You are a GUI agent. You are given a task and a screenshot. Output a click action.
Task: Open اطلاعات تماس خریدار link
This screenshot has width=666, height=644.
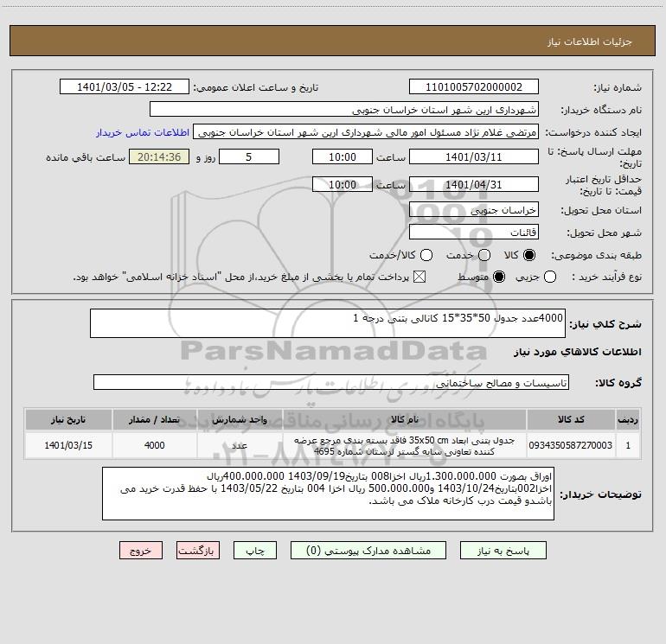coord(143,132)
